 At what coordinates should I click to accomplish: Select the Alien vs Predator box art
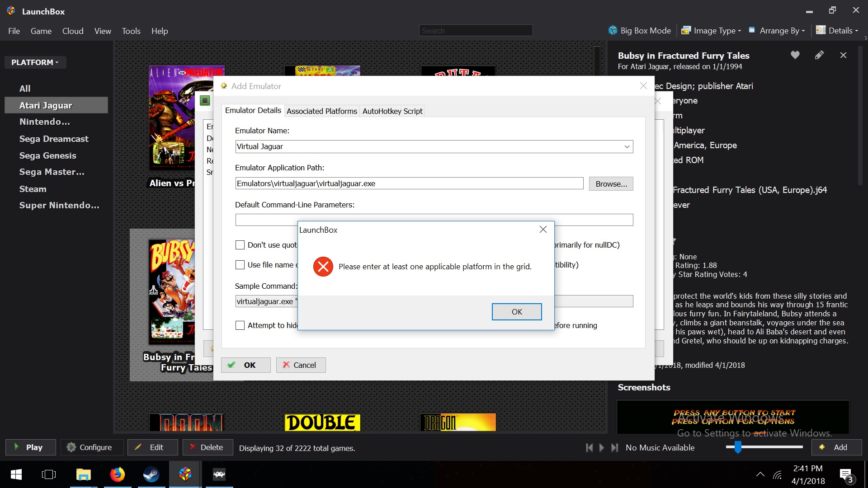click(172, 117)
